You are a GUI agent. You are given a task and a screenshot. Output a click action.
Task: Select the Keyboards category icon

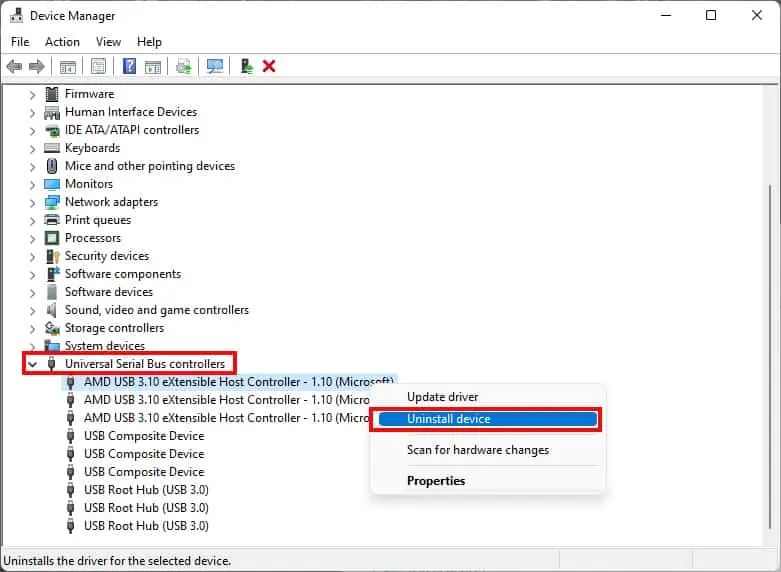pos(52,148)
